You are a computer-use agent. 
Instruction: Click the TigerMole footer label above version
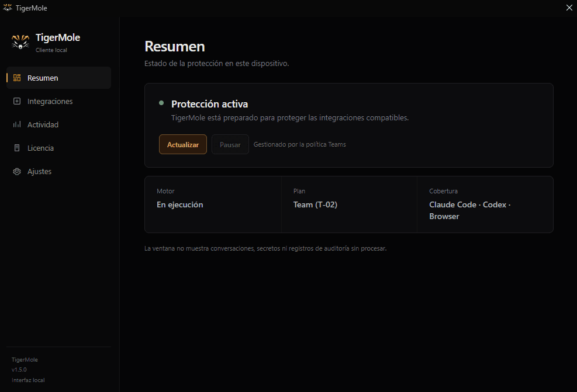pyautogui.click(x=25, y=359)
